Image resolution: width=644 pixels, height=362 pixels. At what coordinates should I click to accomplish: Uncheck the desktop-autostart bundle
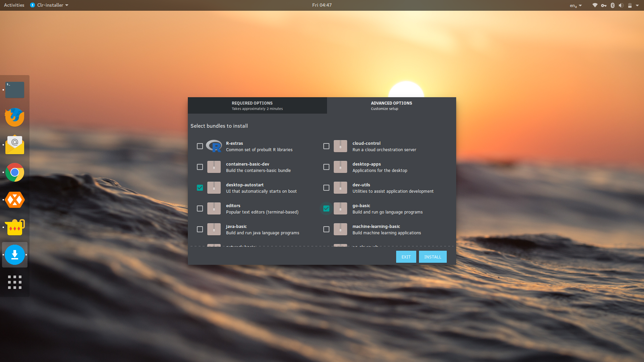(x=200, y=188)
